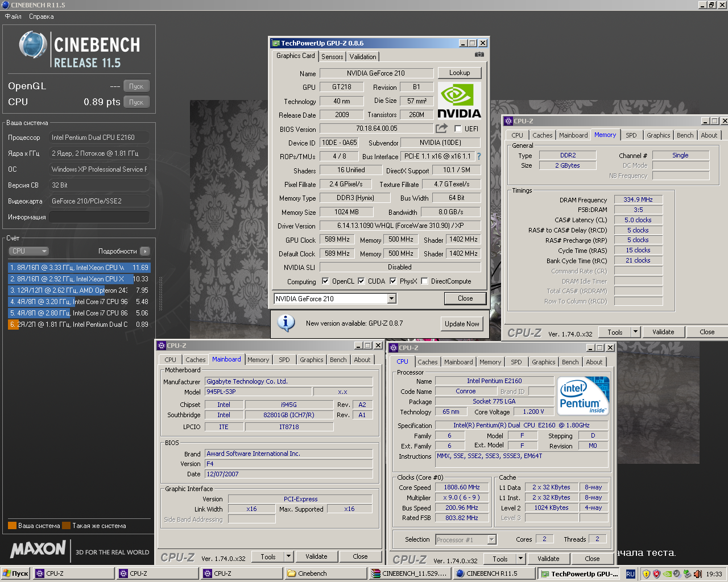The image size is (728, 582).
Task: Select Bench tab in CPU-Z Mainboard window
Action: point(338,360)
